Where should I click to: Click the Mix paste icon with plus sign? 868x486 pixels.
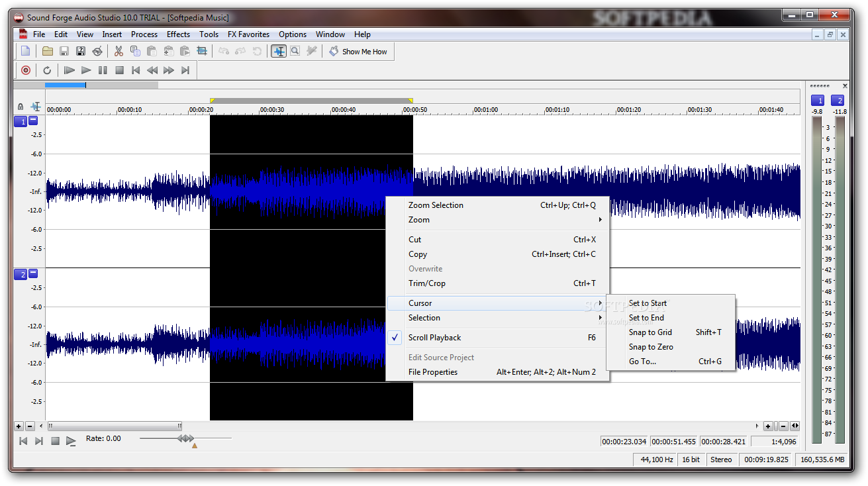click(168, 51)
